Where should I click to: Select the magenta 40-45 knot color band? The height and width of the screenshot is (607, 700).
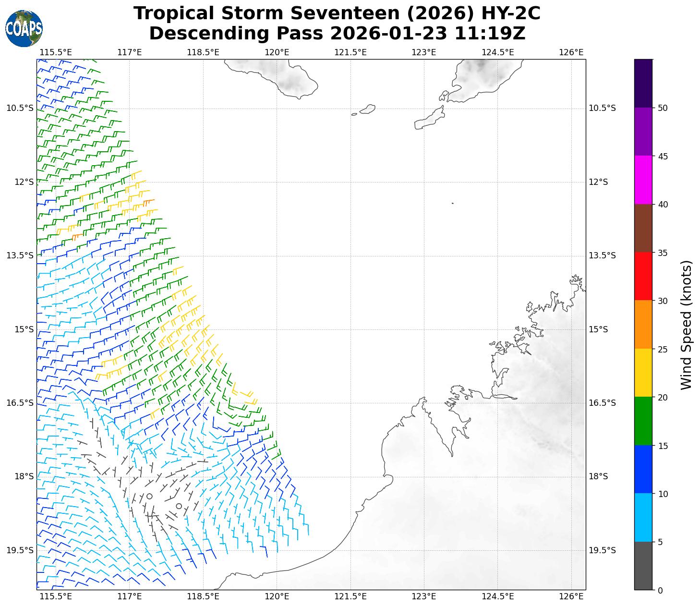tap(643, 180)
